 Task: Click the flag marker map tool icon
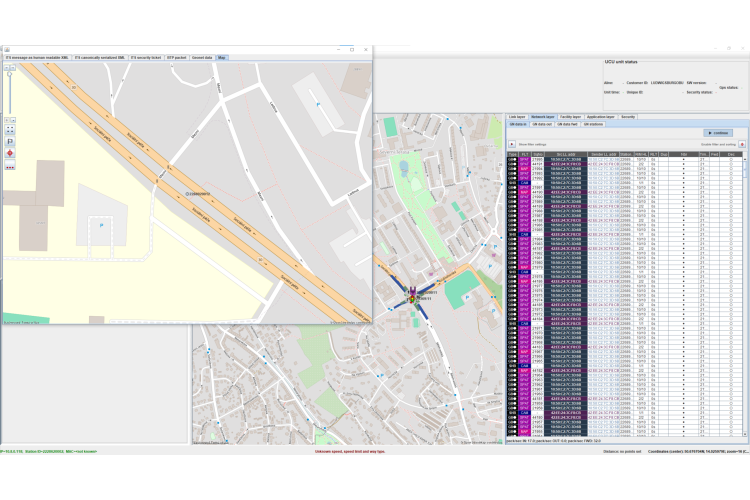10,142
